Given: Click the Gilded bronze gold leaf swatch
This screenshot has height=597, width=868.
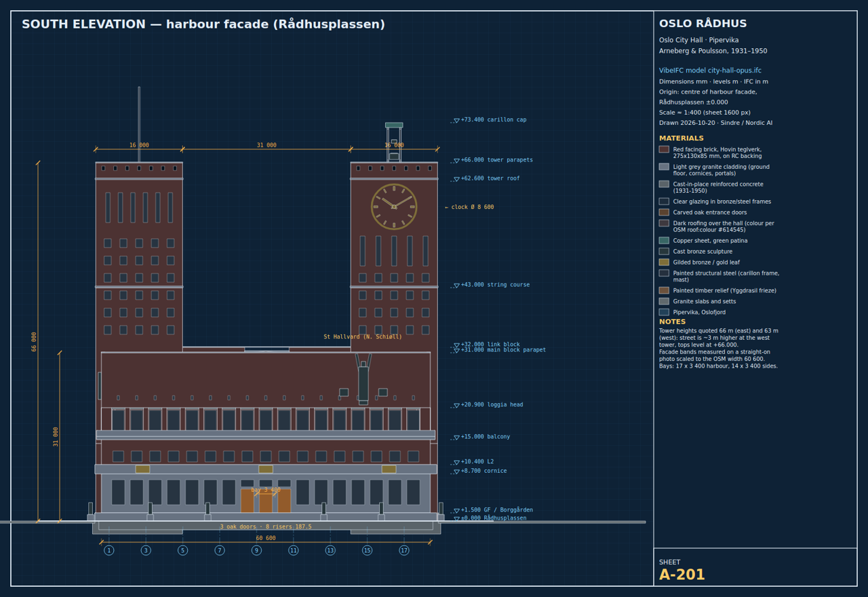Looking at the screenshot, I should [x=664, y=262].
